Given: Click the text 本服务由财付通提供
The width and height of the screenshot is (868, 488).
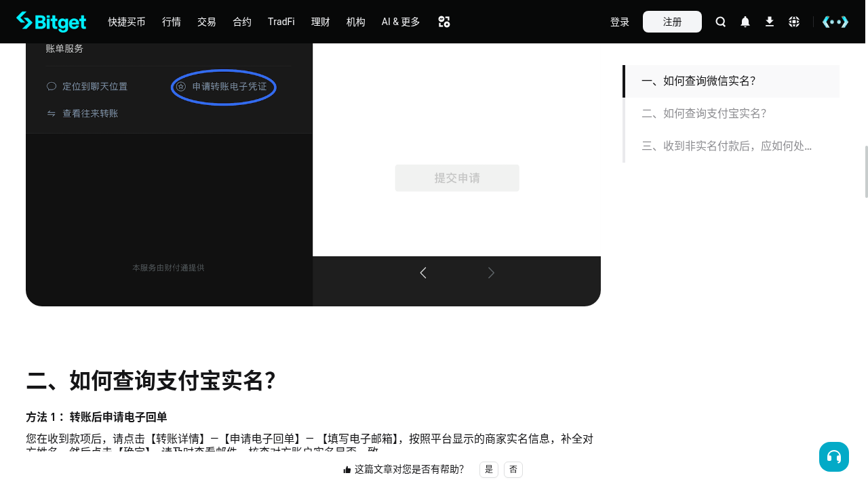Looking at the screenshot, I should [168, 268].
